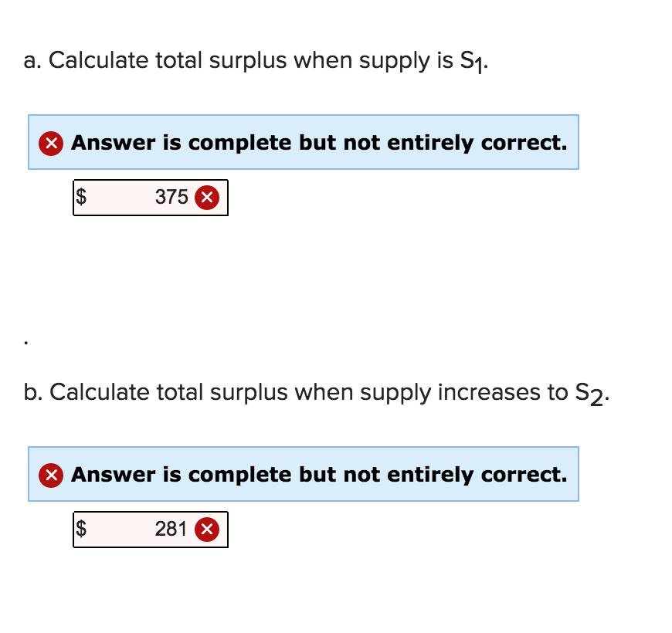Click the dollar sign label in part a field
This screenshot has width=672, height=633.
coord(81,198)
